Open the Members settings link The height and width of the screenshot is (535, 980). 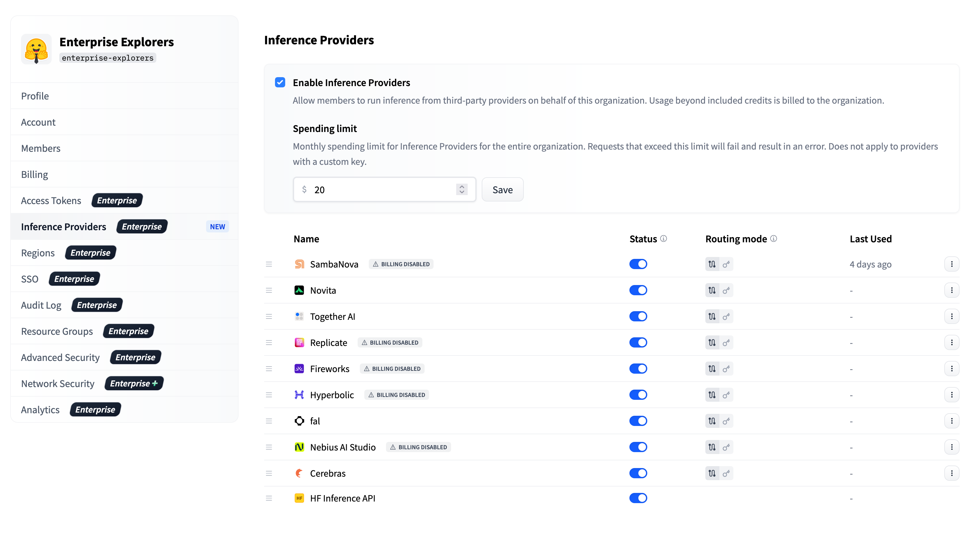41,148
